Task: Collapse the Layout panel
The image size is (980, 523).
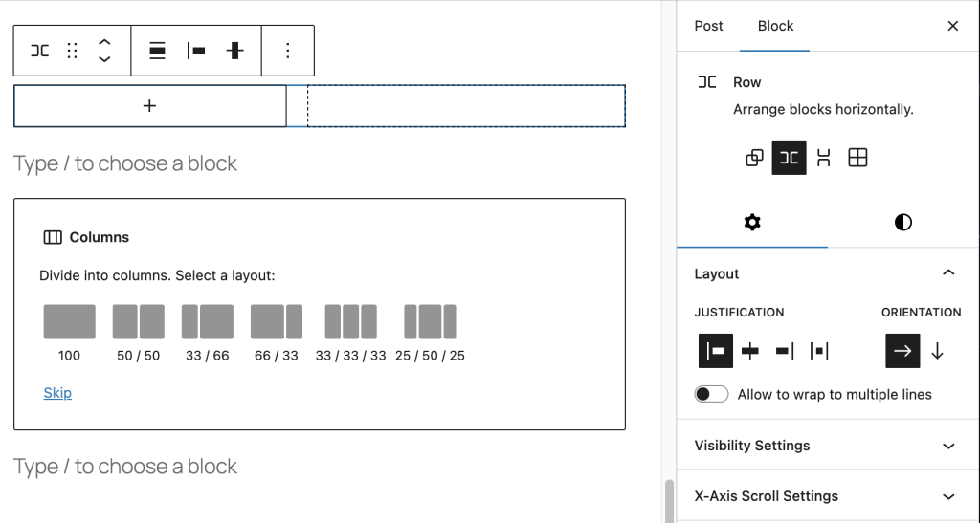Action: pyautogui.click(x=947, y=273)
